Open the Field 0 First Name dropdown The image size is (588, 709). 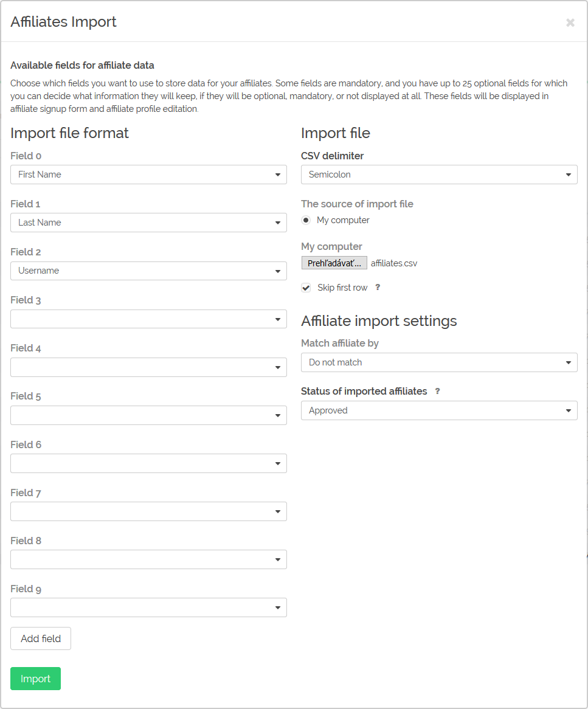point(148,175)
